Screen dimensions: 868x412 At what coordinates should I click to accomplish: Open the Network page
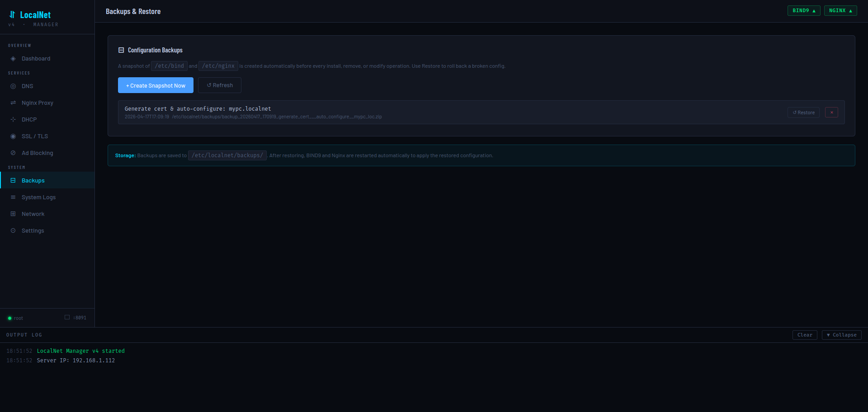[47, 214]
